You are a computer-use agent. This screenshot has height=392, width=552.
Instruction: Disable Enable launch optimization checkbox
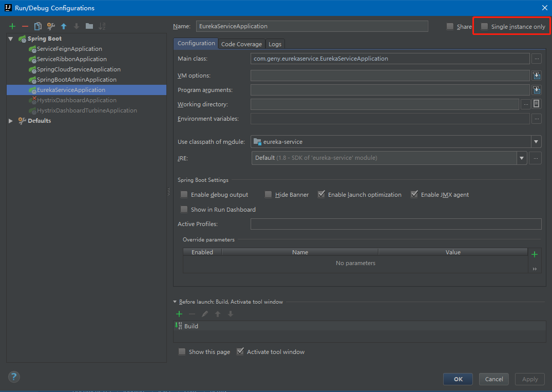[x=321, y=194]
